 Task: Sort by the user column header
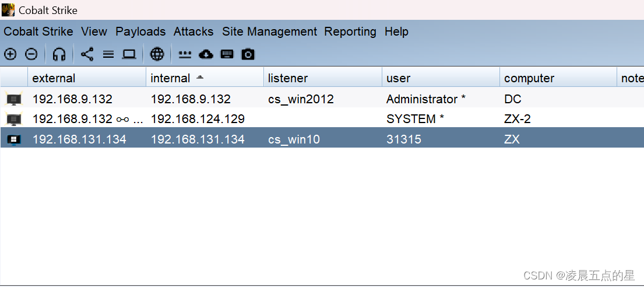coord(441,78)
